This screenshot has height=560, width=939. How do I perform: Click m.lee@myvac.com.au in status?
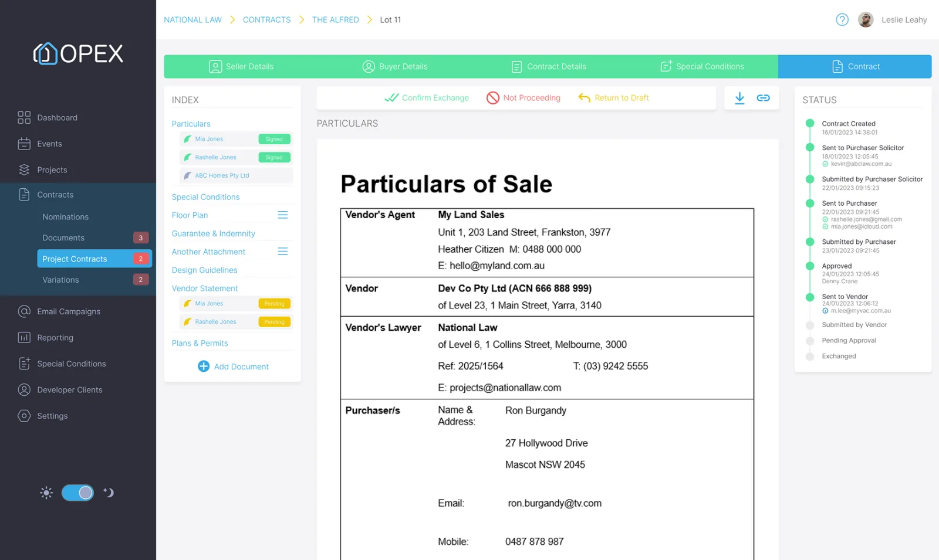pos(860,311)
